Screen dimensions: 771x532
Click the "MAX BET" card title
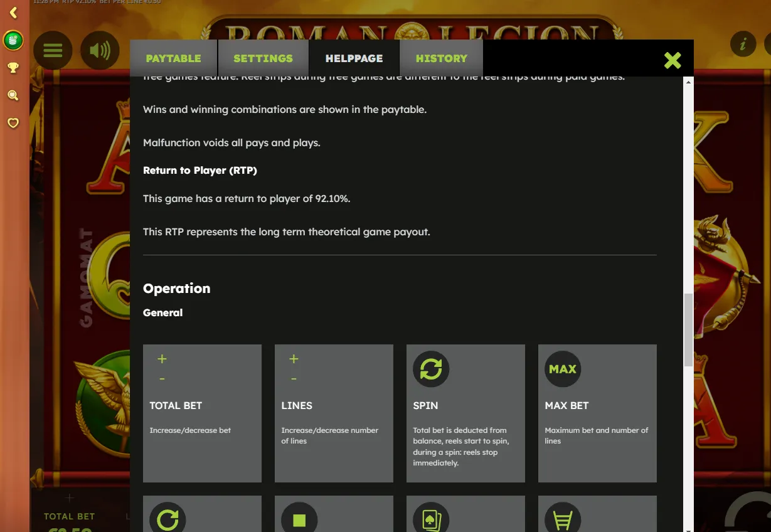566,405
